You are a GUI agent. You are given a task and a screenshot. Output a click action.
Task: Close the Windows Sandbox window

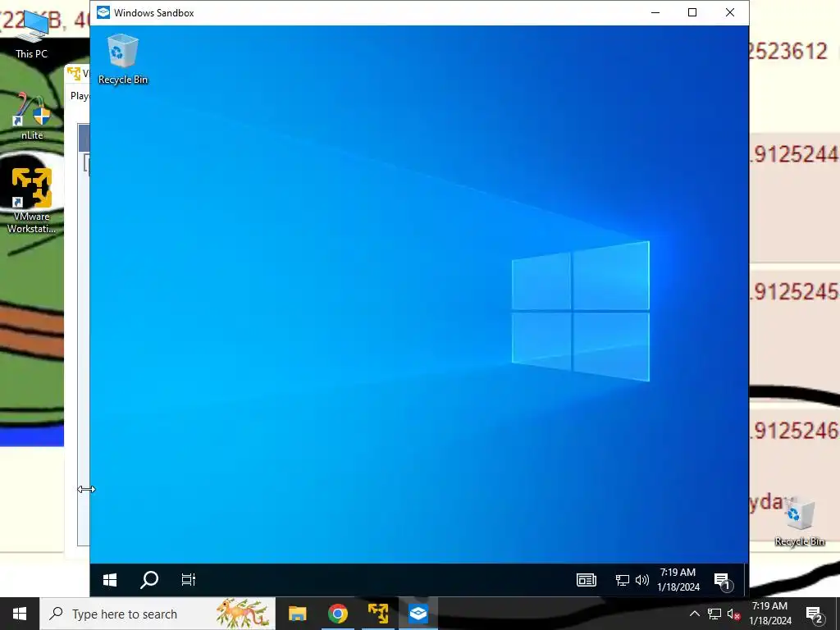pyautogui.click(x=729, y=12)
